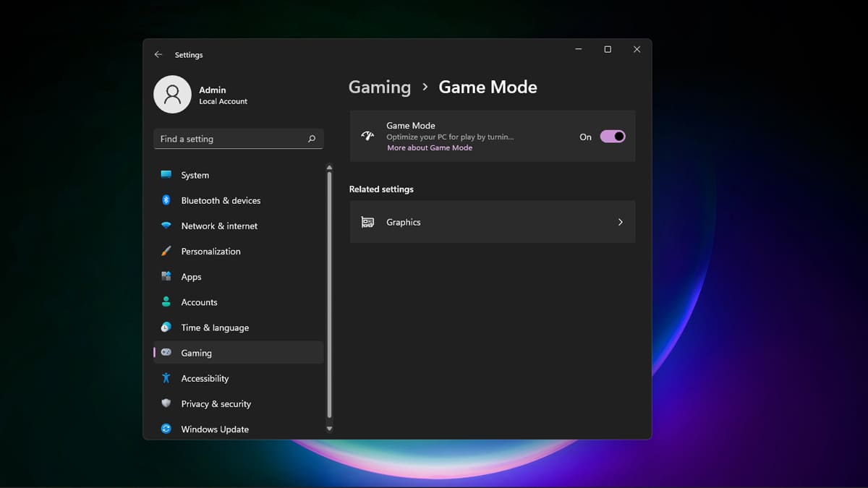Screen dimensions: 868x488
Task: Open the More about Game Mode link
Action: pyautogui.click(x=430, y=147)
